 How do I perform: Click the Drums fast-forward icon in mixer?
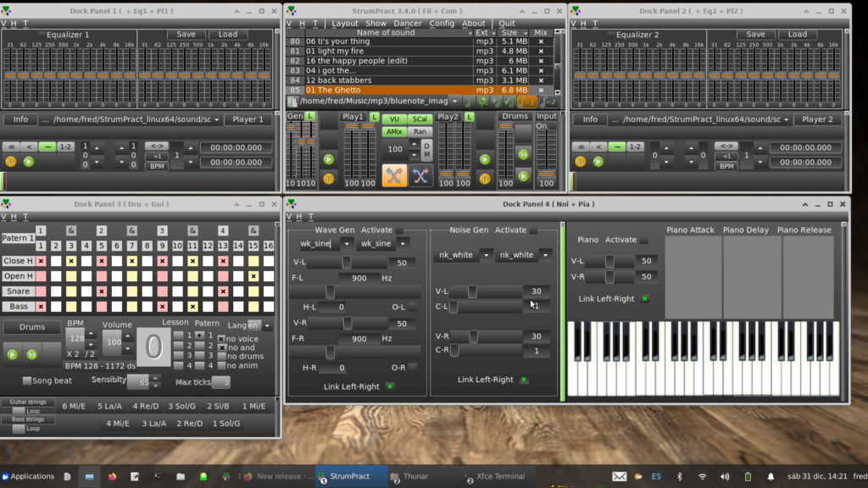point(523,154)
